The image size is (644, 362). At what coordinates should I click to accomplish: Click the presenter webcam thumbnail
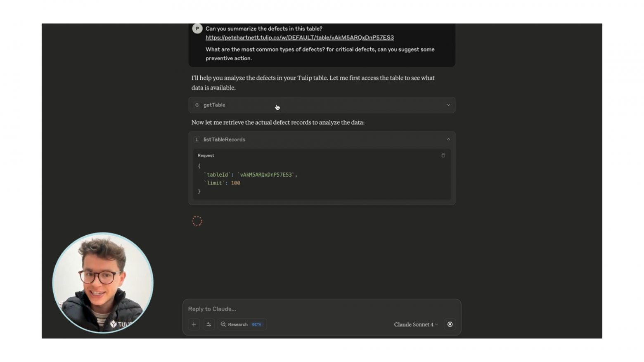(103, 283)
